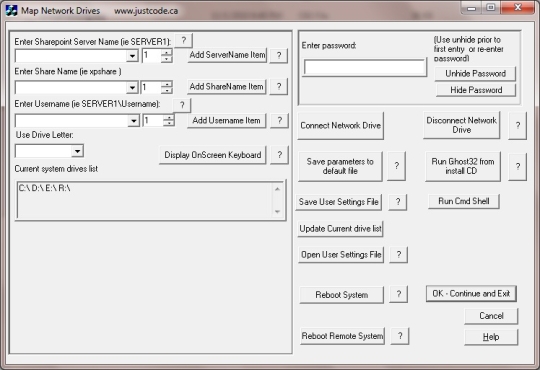Click Disconnect Network Drive button

461,125
